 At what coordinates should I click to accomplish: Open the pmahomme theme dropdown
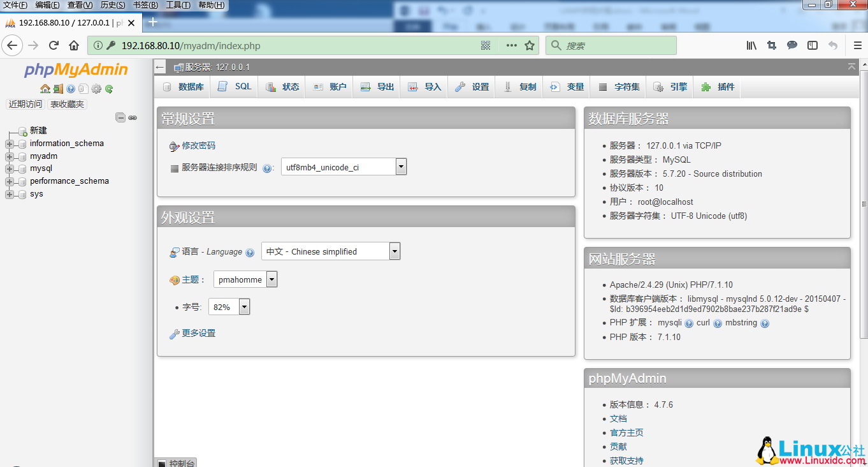tap(271, 279)
